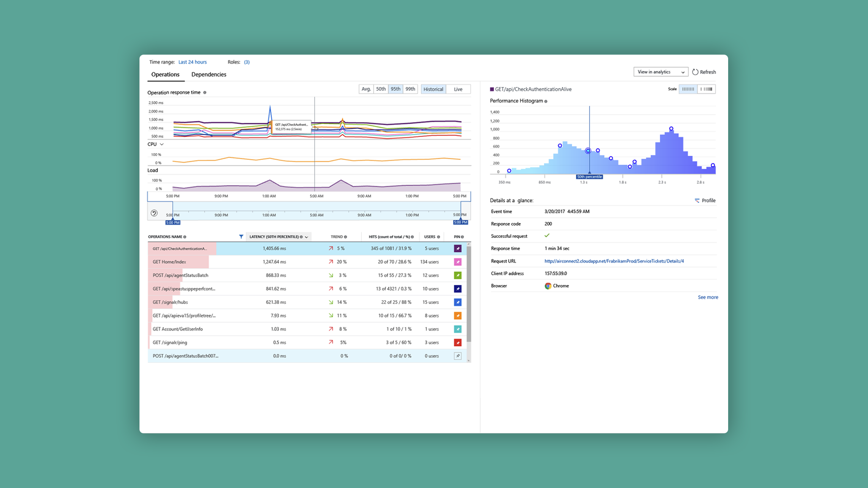Select the Operations tab
Image resolution: width=868 pixels, height=488 pixels.
pos(165,75)
